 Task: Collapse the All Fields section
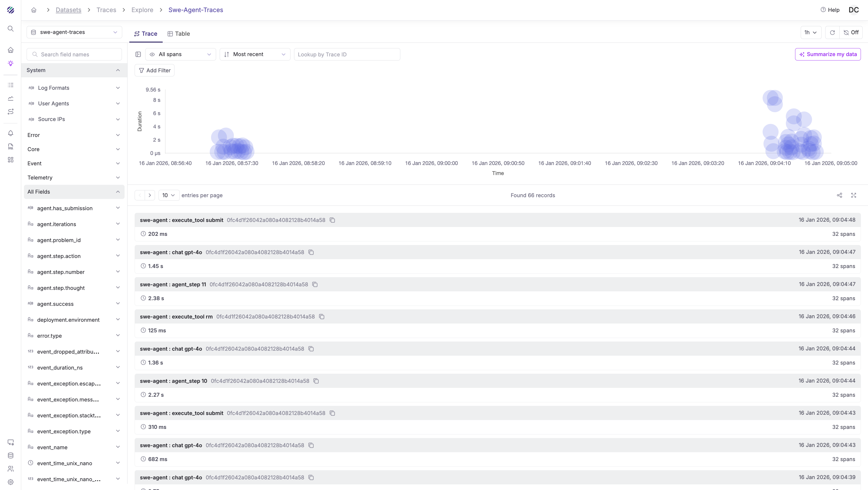(x=118, y=192)
